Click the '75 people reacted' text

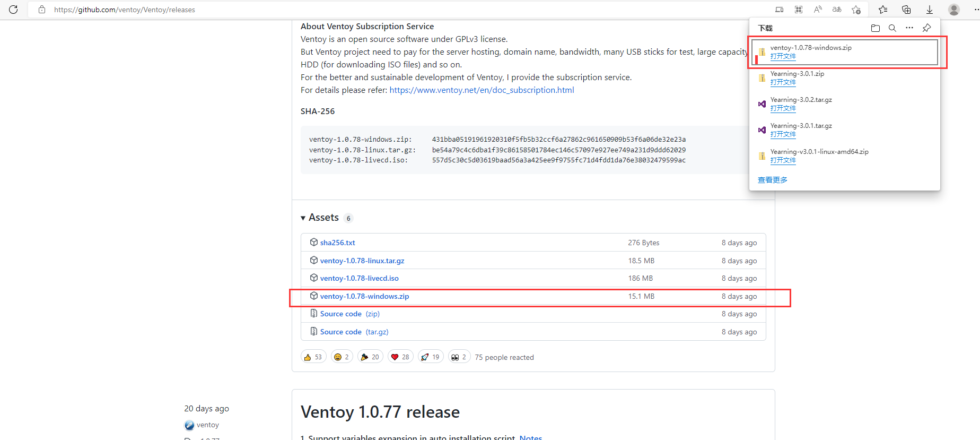click(504, 357)
